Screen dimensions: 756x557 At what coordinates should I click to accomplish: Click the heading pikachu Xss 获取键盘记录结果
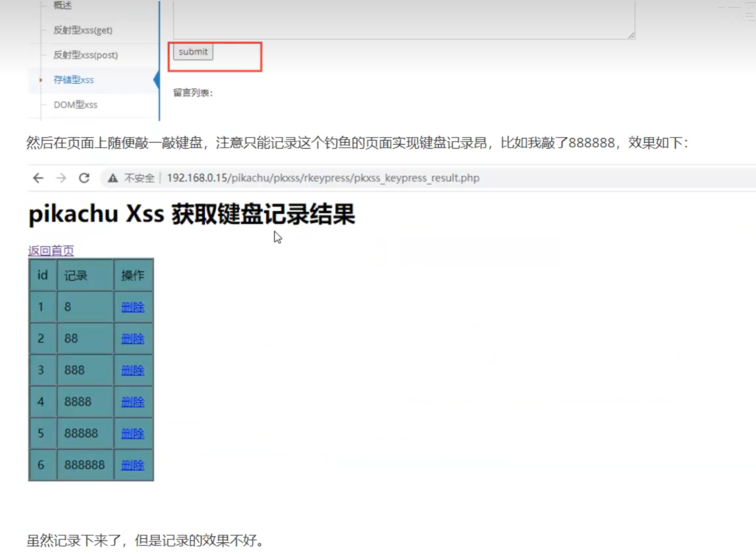point(192,214)
